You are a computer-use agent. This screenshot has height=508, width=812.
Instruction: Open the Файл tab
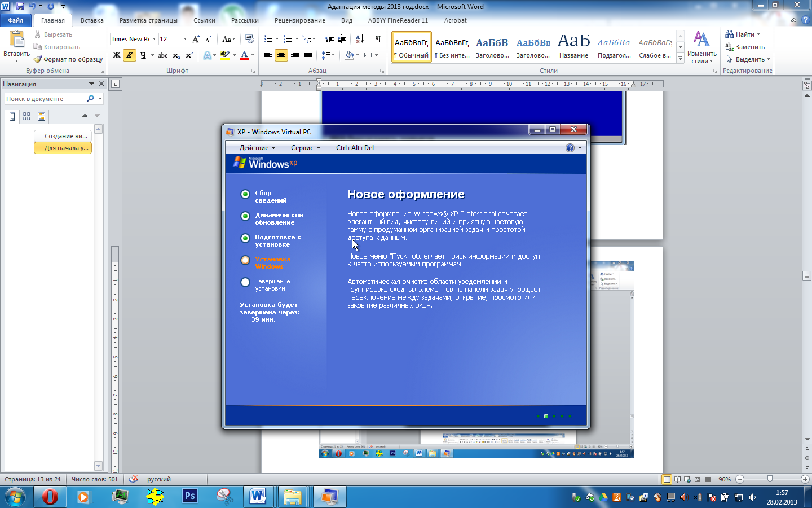click(16, 20)
